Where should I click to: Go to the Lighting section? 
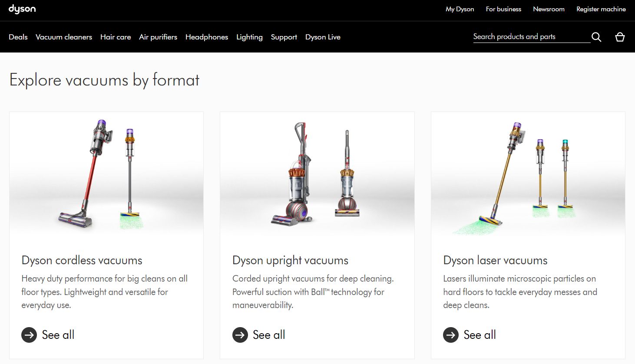249,37
